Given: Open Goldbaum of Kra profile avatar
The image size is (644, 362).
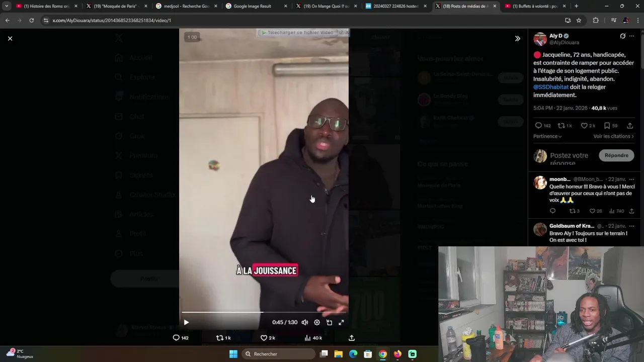Looking at the screenshot, I should (540, 229).
